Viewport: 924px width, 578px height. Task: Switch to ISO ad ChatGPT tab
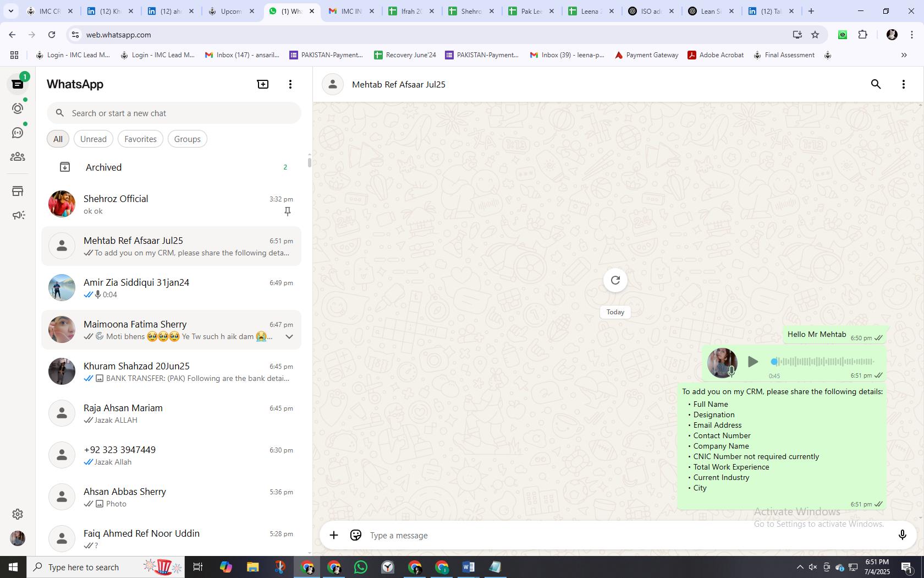click(651, 11)
